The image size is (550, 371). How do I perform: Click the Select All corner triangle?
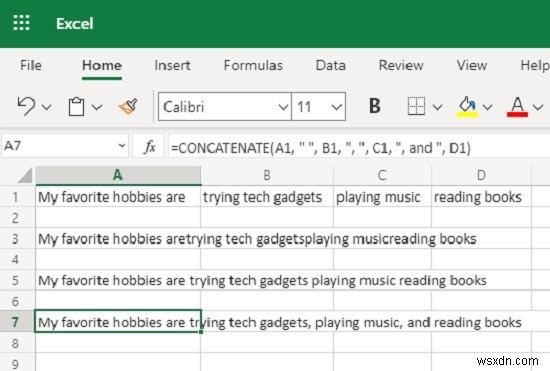pos(25,175)
